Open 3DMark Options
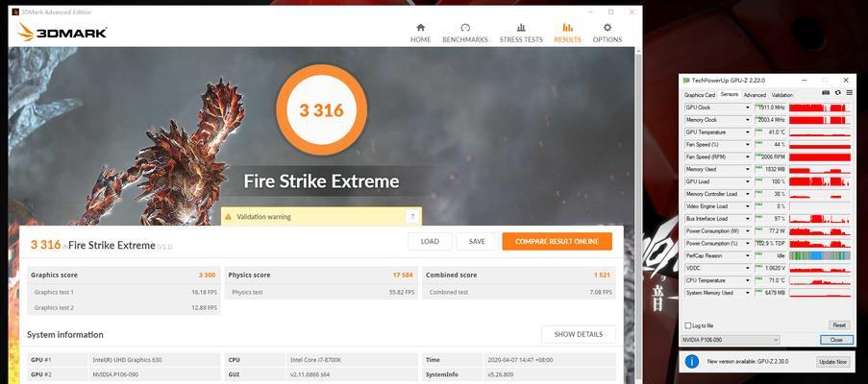 pos(608,34)
